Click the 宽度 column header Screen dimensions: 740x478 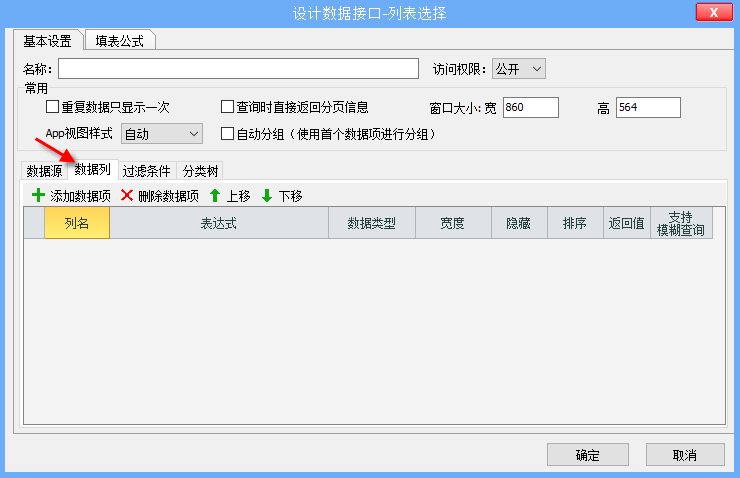453,223
